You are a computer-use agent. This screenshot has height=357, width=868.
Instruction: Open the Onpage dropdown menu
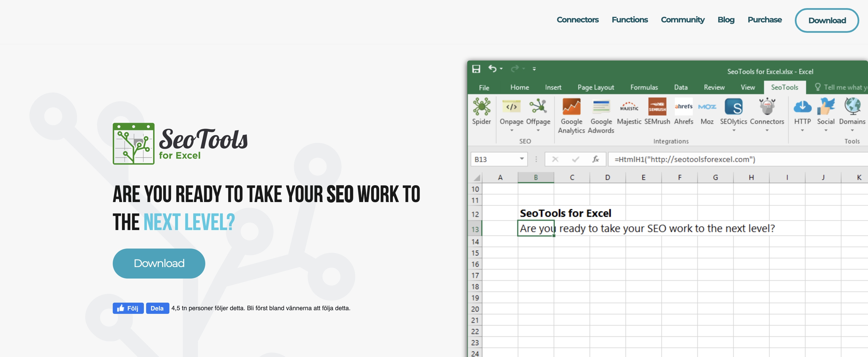click(512, 131)
